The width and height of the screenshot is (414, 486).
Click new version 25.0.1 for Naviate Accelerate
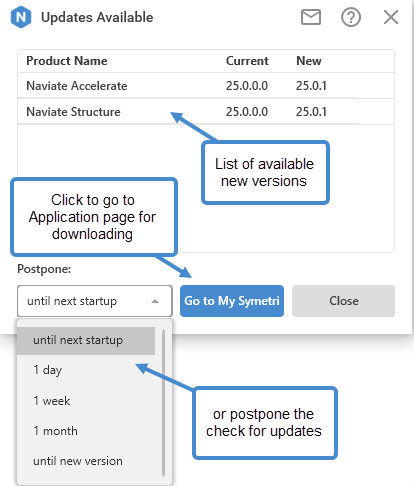click(311, 86)
